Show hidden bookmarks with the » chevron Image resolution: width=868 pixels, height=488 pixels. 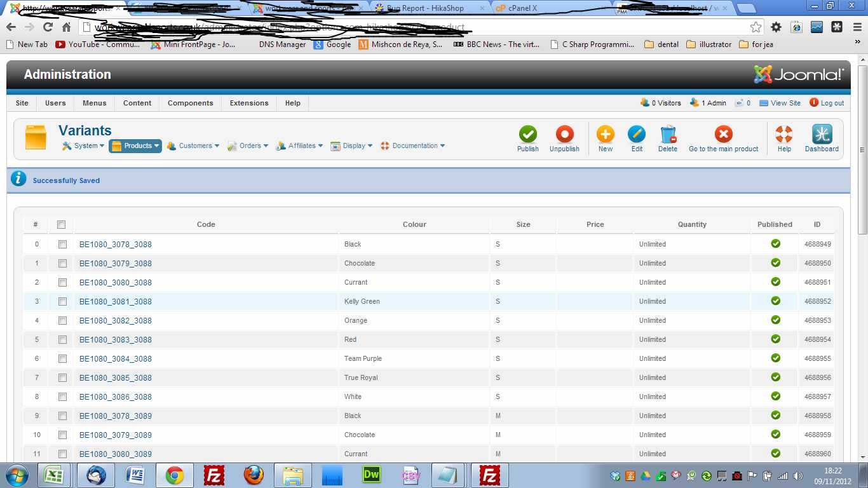pos(857,42)
